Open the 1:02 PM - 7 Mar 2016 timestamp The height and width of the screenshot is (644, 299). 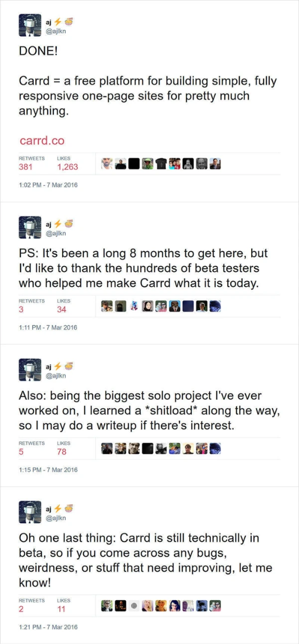coord(48,185)
